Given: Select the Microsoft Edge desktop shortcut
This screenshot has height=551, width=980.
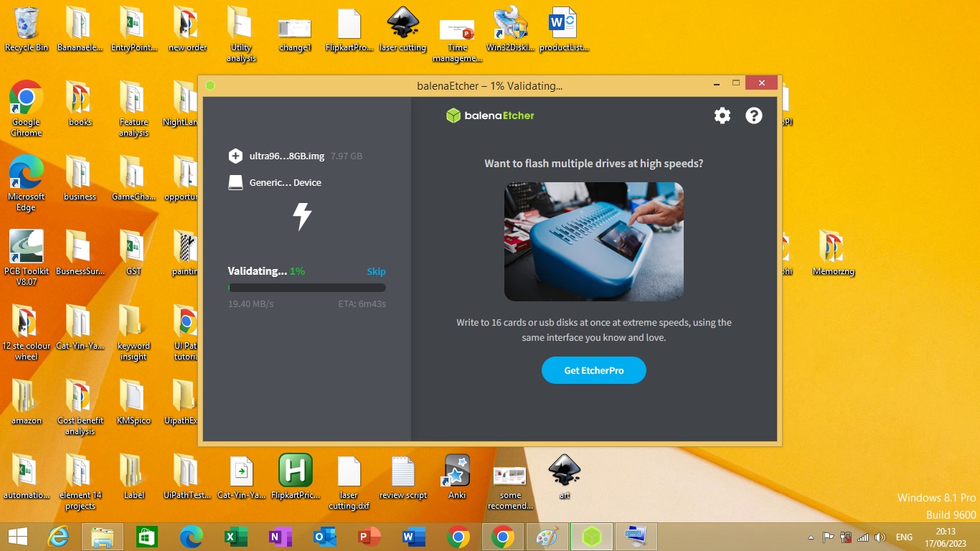Looking at the screenshot, I should pyautogui.click(x=27, y=183).
